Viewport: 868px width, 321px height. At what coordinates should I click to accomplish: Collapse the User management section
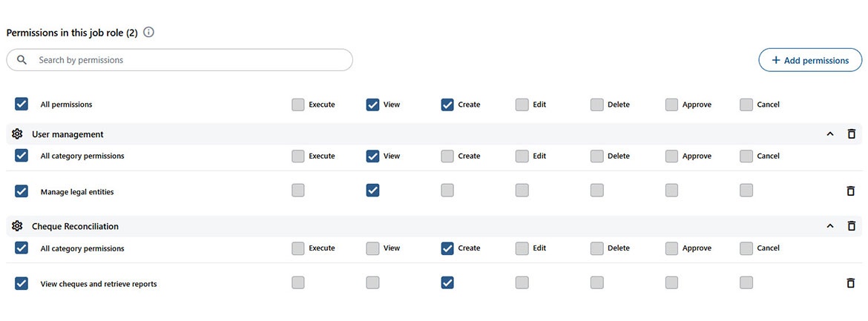tap(830, 134)
